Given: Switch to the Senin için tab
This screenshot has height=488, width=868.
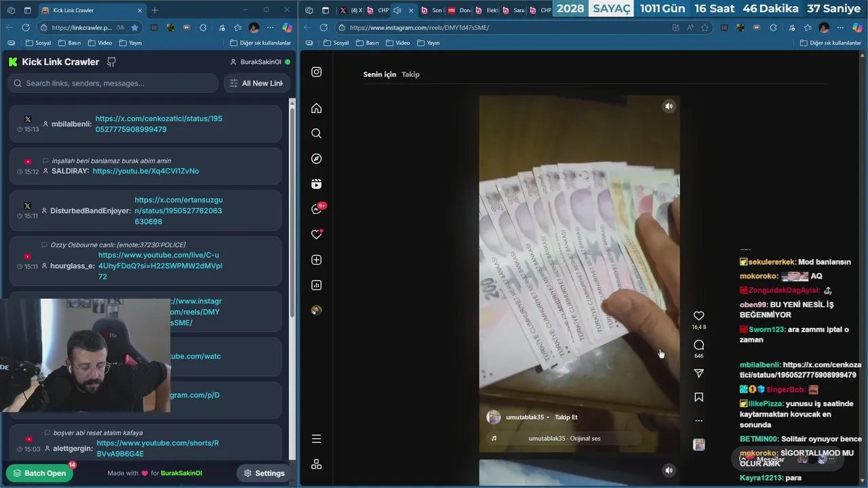Looking at the screenshot, I should [x=380, y=75].
